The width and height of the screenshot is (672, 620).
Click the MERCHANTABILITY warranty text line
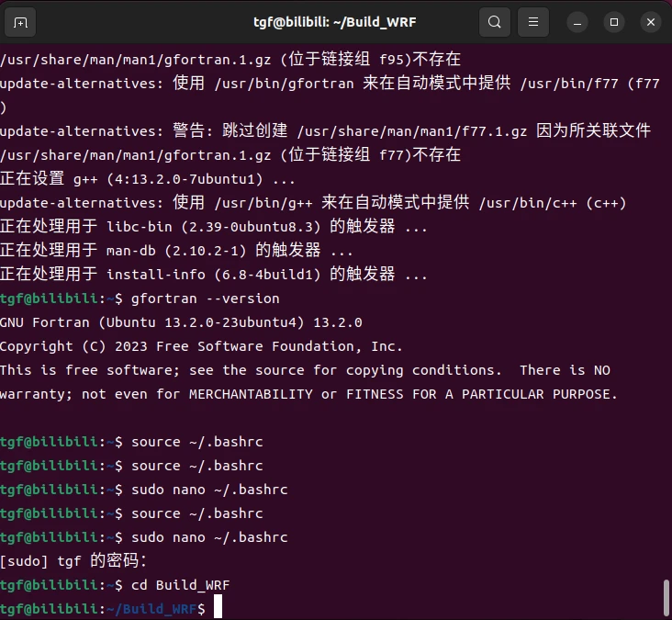[308, 394]
